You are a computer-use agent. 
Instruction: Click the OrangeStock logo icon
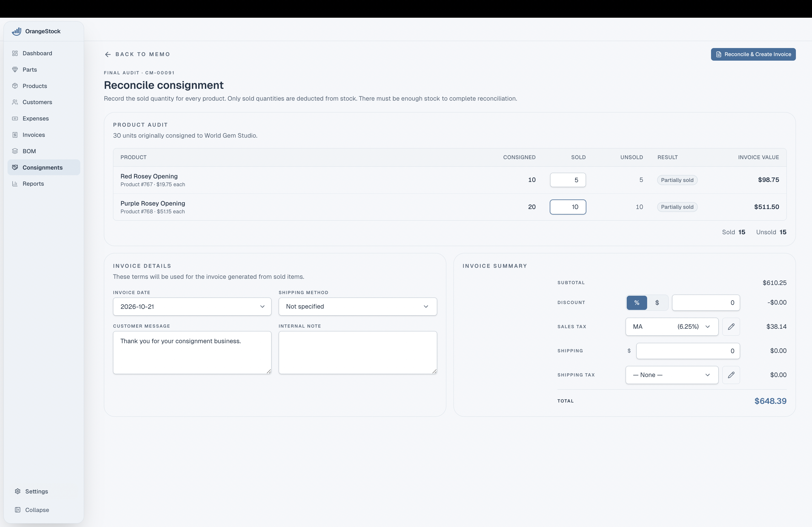[16, 31]
